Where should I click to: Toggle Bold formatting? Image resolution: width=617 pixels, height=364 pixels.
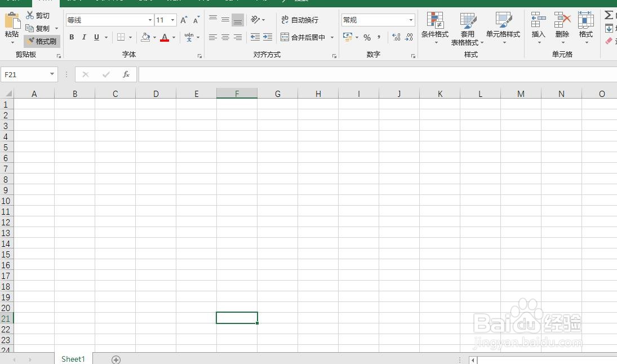click(x=72, y=37)
